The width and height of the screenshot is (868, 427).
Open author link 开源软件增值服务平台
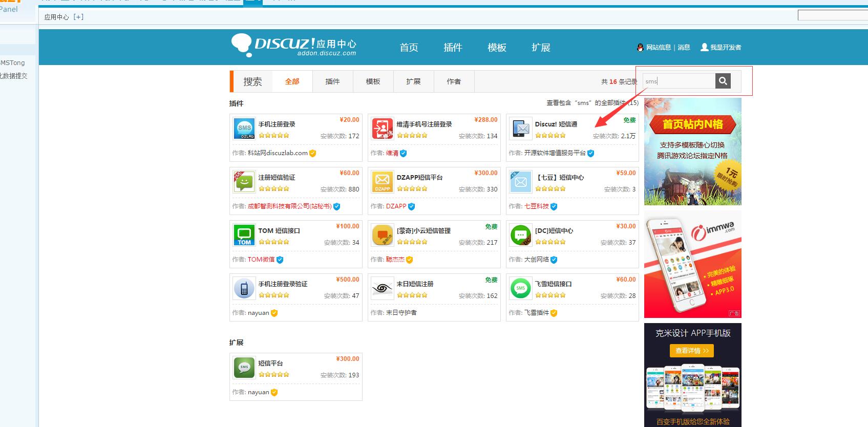pyautogui.click(x=555, y=153)
